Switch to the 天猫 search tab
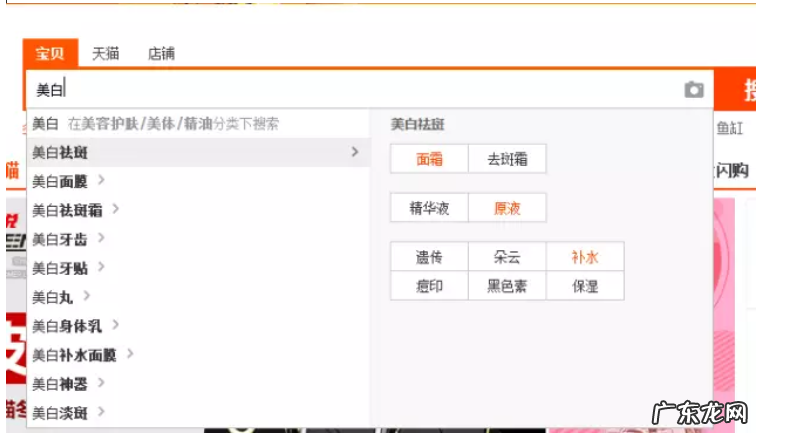786x442 pixels. point(106,53)
